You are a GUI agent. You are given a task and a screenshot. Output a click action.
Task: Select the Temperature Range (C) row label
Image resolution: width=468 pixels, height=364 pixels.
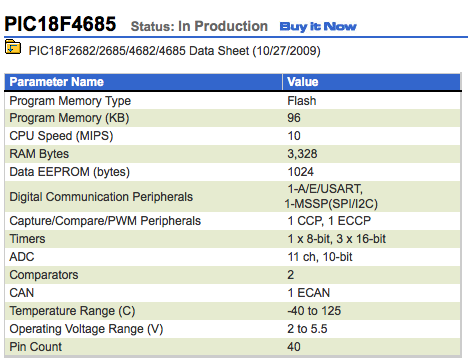click(72, 311)
